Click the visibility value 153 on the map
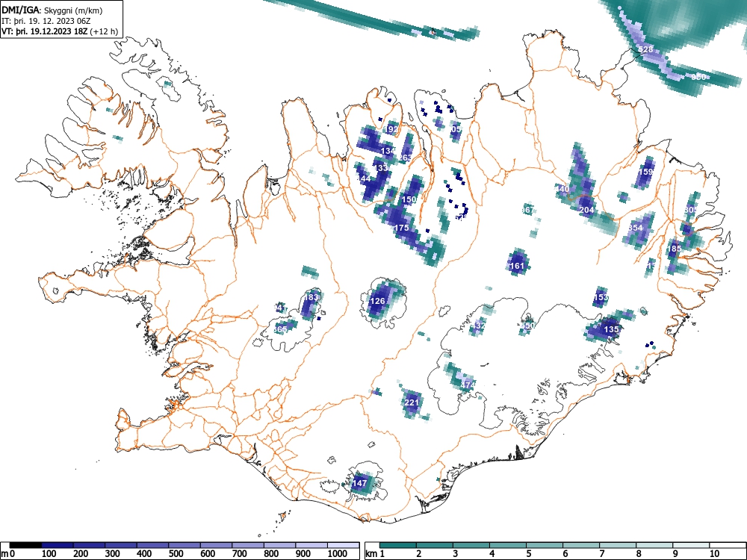Screen dimensions: 747x560 [601, 297]
